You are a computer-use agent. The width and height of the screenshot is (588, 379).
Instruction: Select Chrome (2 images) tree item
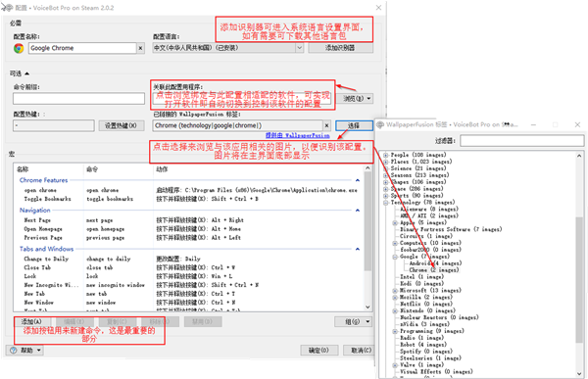434,270
